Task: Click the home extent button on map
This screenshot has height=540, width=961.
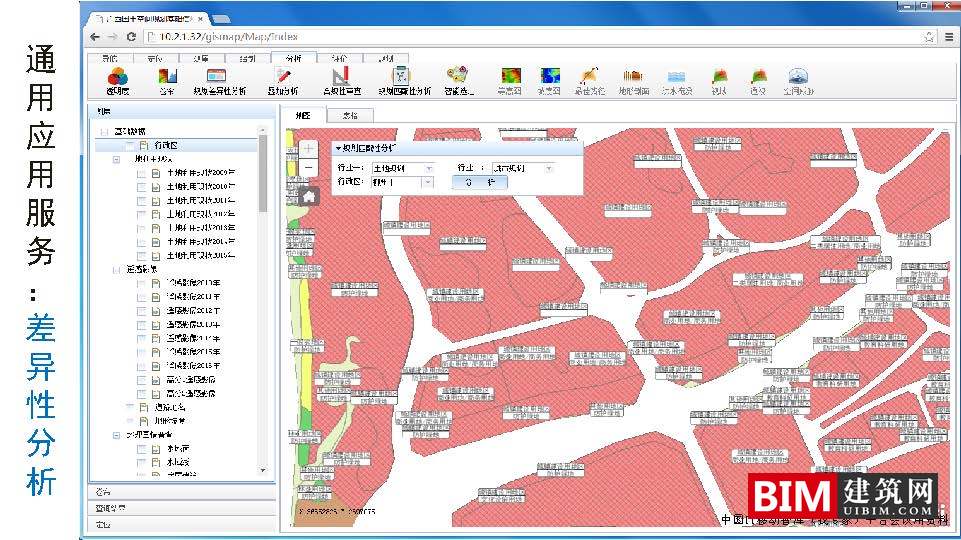Action: (x=309, y=195)
